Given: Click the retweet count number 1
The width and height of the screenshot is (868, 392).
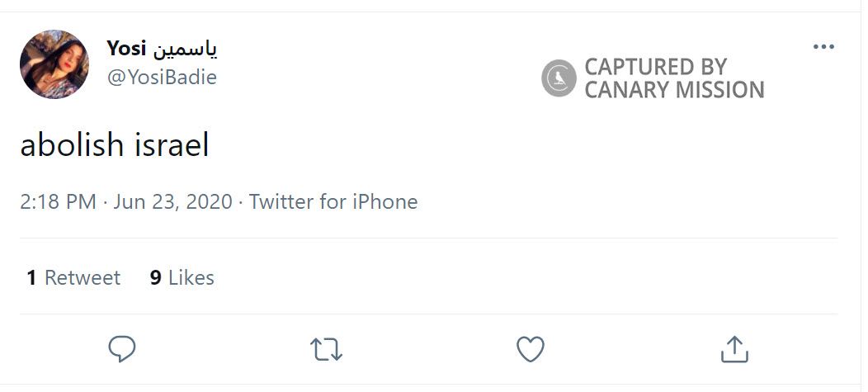Looking at the screenshot, I should [x=31, y=278].
